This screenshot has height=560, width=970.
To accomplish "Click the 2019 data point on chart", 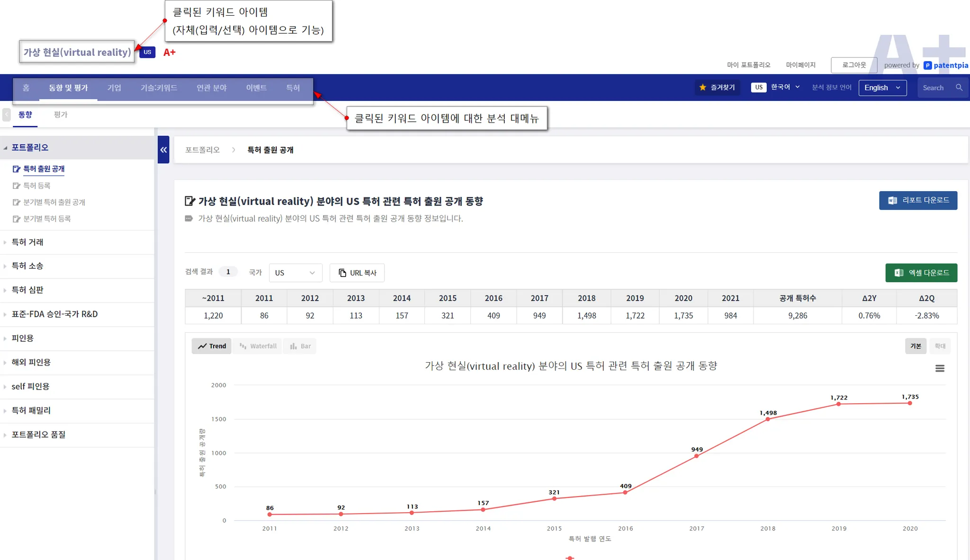I will pos(838,404).
